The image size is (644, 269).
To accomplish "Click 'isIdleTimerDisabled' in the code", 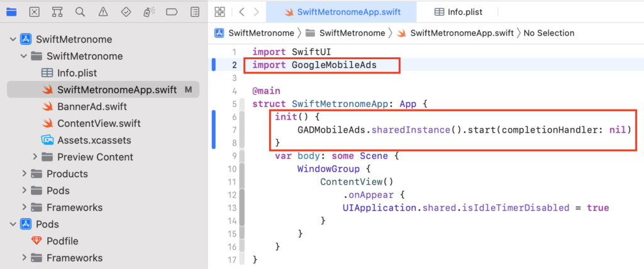I will coord(516,208).
